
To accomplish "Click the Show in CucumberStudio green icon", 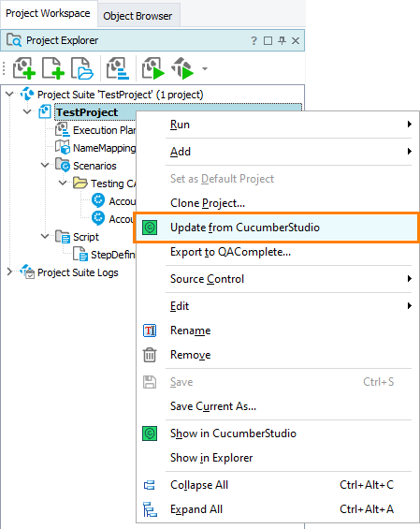I will (150, 433).
